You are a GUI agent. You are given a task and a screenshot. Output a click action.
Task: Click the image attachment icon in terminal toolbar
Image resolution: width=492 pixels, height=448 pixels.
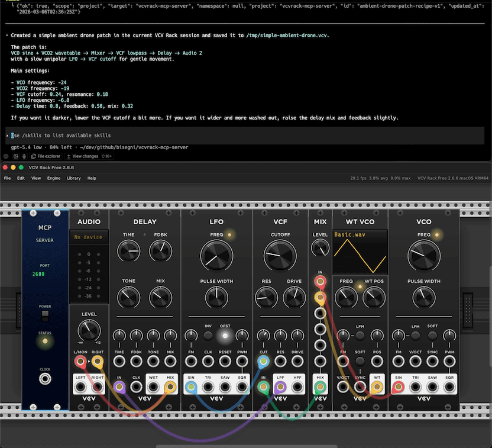click(16, 156)
